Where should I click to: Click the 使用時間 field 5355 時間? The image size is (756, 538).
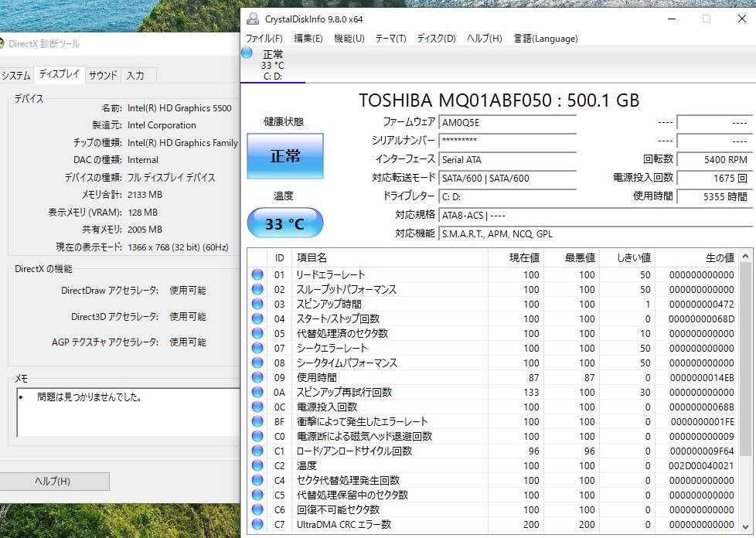pyautogui.click(x=714, y=196)
